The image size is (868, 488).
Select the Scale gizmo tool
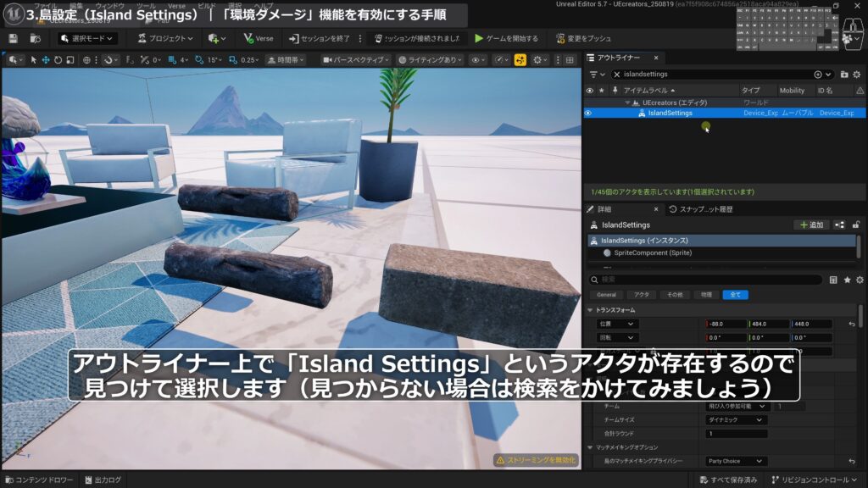click(x=70, y=60)
